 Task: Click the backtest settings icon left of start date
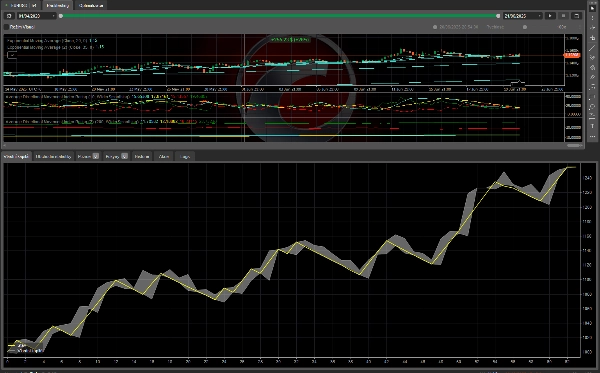(x=9, y=16)
